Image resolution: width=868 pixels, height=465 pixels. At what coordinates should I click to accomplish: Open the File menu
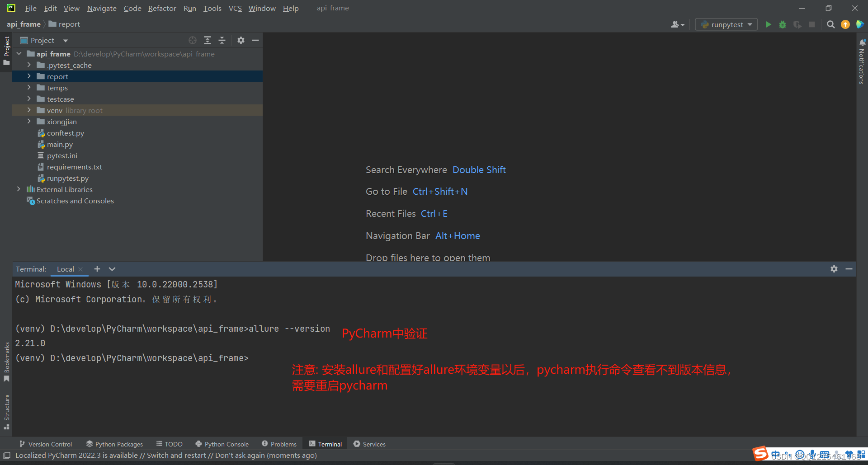[x=31, y=8]
